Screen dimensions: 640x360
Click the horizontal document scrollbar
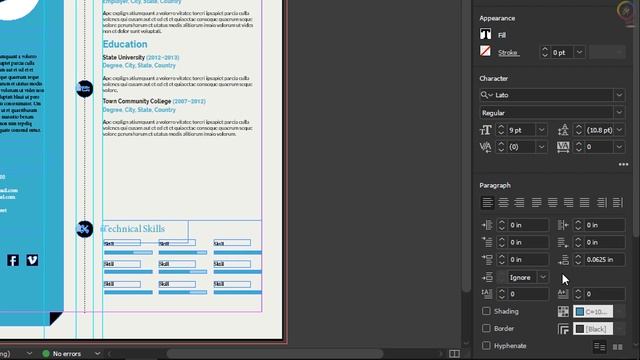click(x=275, y=353)
